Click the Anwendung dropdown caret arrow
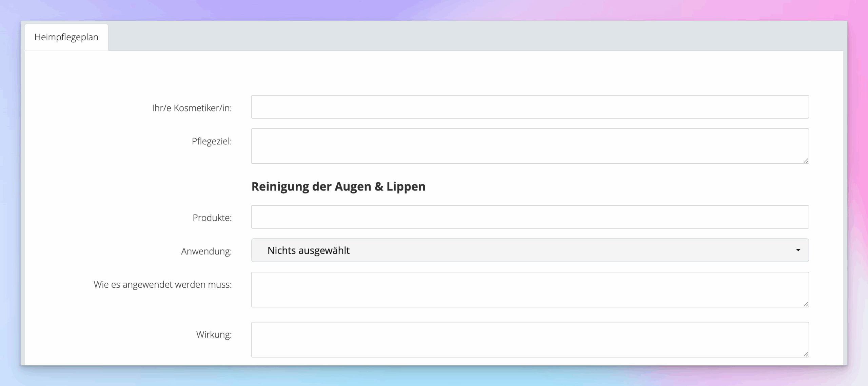Screen dimensions: 868x386 [x=798, y=250]
